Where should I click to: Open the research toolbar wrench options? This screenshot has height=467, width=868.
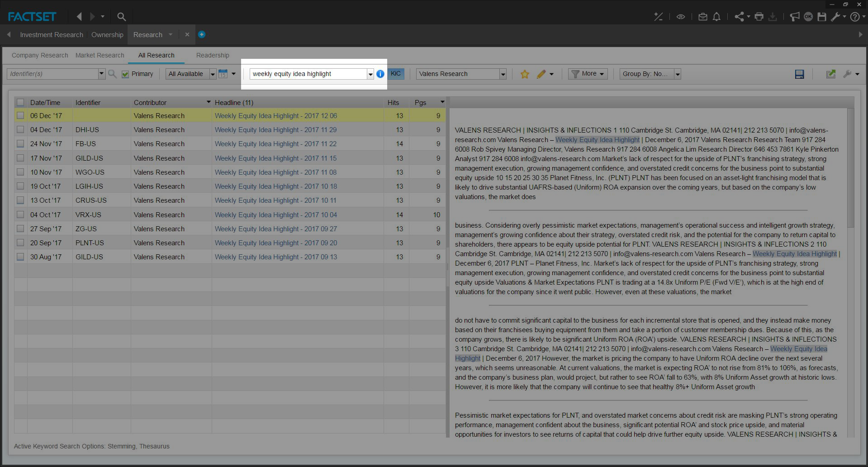847,74
